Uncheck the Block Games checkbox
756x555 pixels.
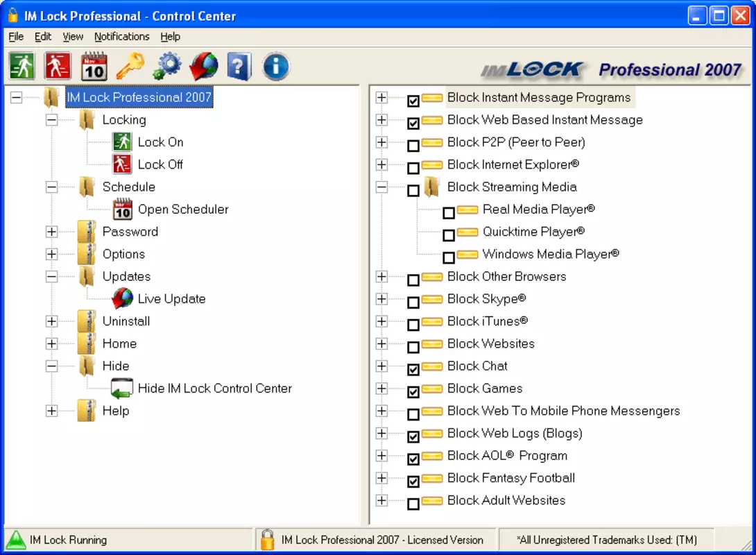point(413,391)
